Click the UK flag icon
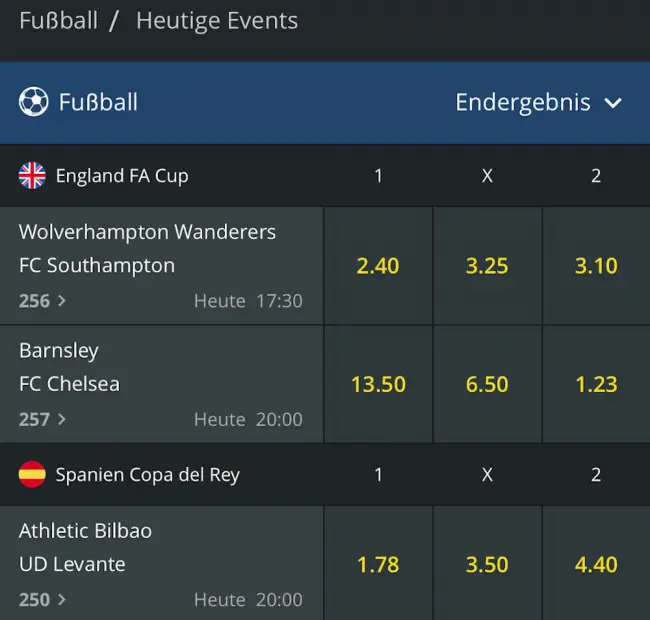 pyautogui.click(x=32, y=175)
